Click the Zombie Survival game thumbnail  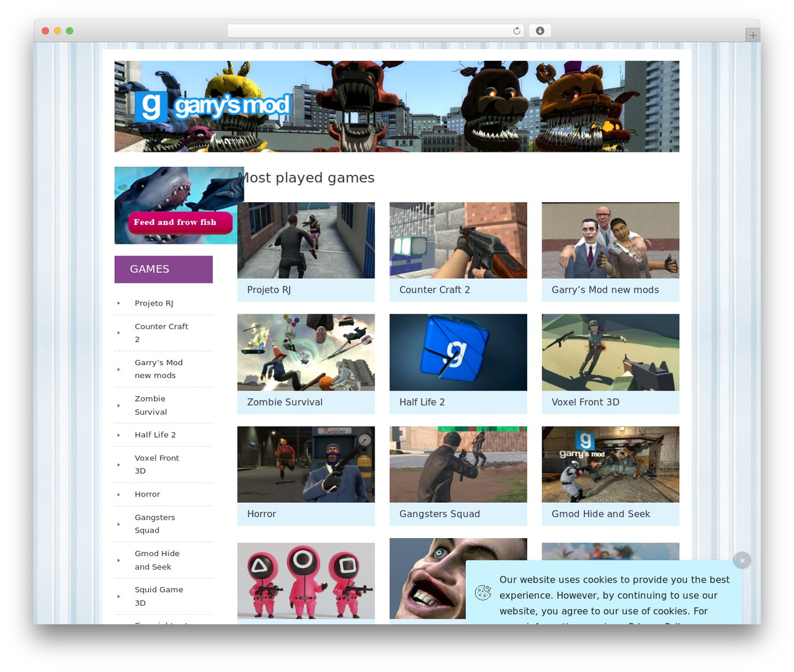[306, 352]
